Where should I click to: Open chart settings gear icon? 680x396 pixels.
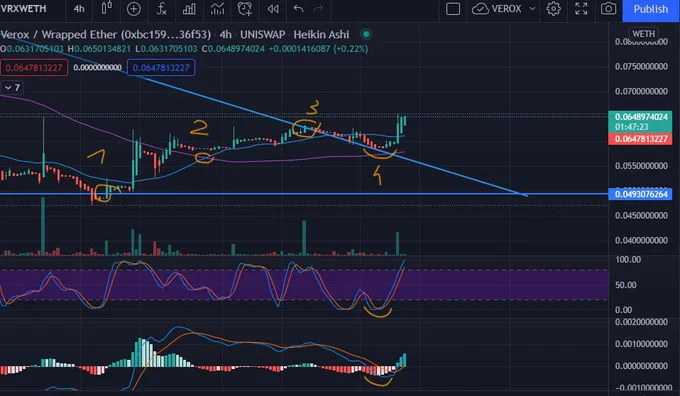tap(553, 9)
